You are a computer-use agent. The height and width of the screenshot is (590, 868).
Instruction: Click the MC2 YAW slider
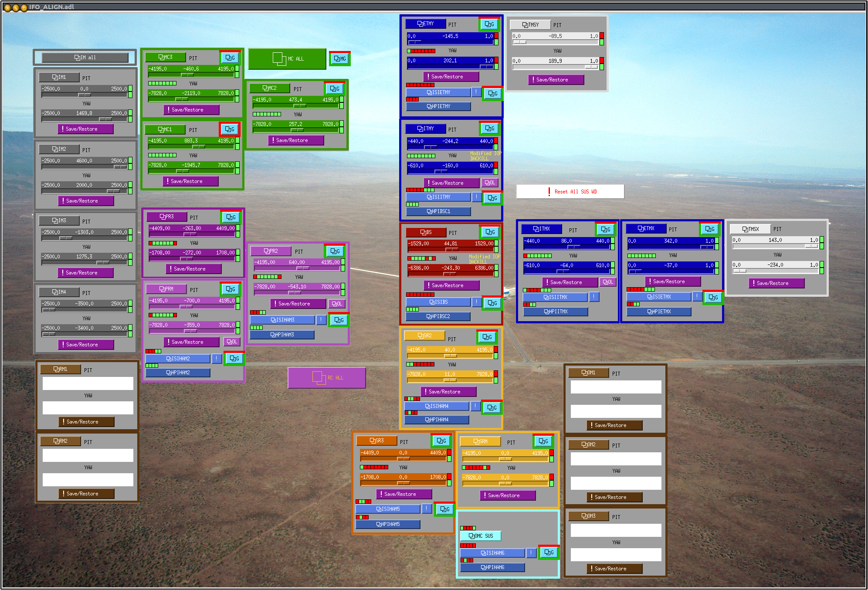coord(296,130)
